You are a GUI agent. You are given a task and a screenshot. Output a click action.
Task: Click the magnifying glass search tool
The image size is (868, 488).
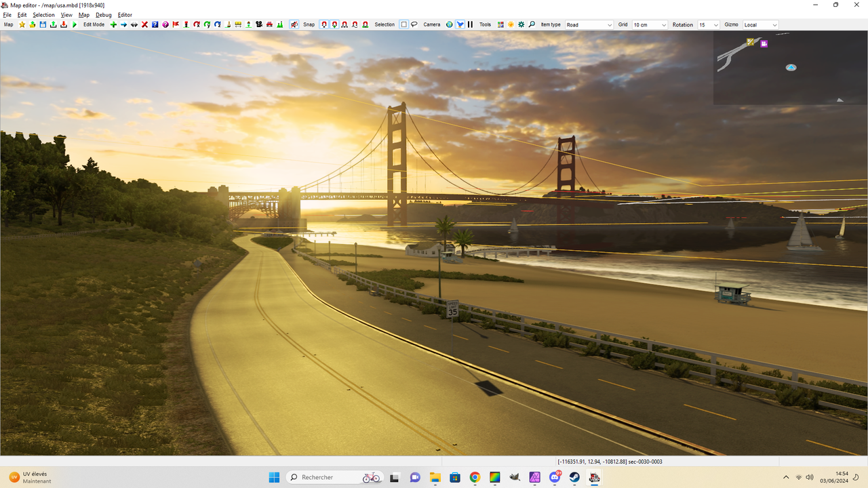pos(532,24)
